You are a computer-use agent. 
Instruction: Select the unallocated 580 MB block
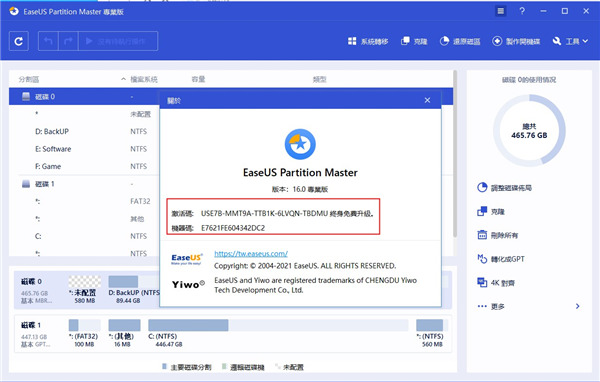pyautogui.click(x=85, y=290)
